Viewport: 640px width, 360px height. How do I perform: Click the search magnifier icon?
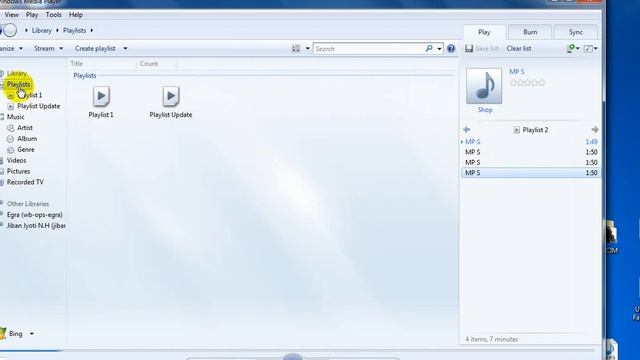tap(429, 48)
